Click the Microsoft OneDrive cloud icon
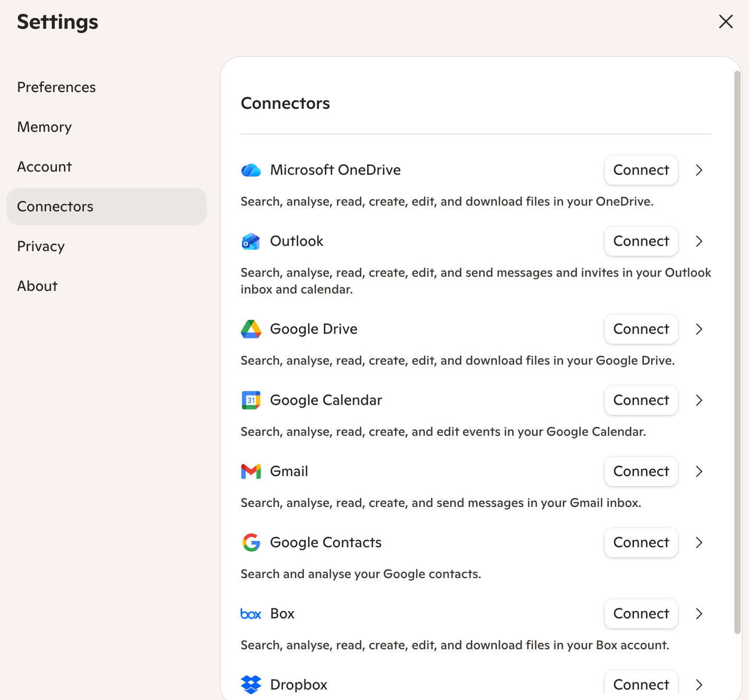Image resolution: width=749 pixels, height=700 pixels. 251,170
